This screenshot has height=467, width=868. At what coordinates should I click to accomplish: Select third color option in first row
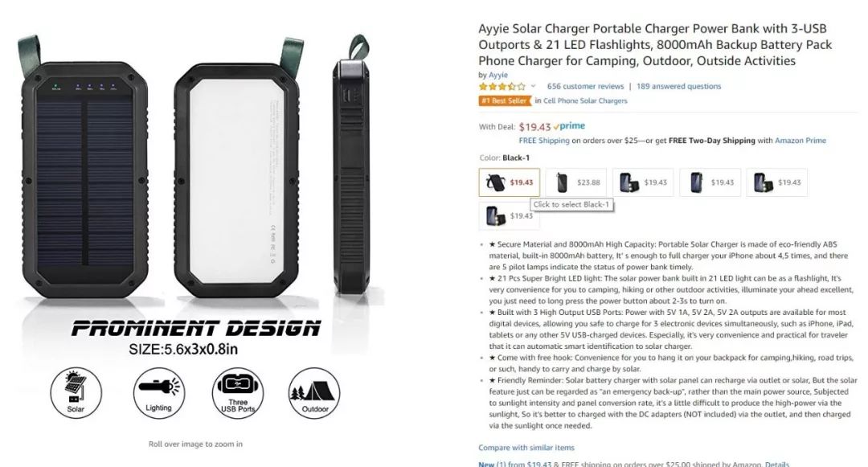point(643,182)
